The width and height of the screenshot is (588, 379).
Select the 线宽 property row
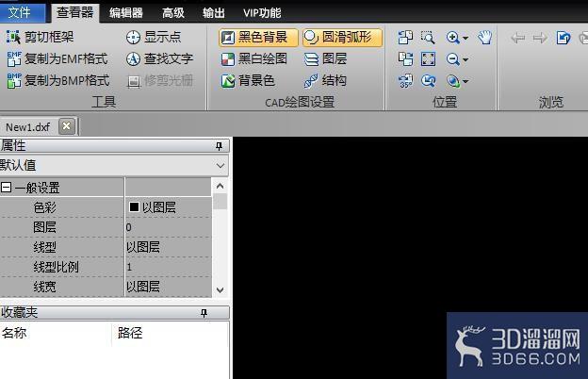(106, 287)
